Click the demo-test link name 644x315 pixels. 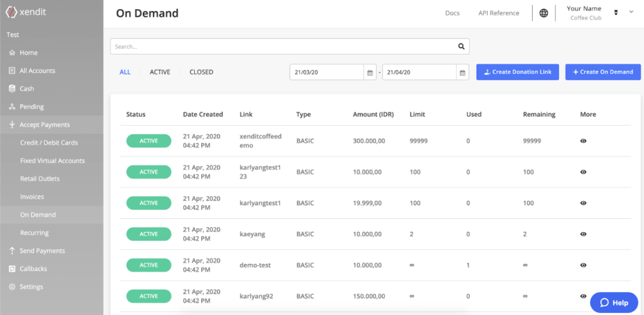[x=254, y=265]
